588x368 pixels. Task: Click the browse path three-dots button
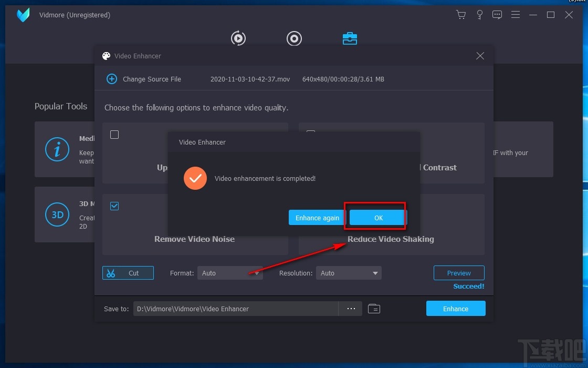coord(351,309)
